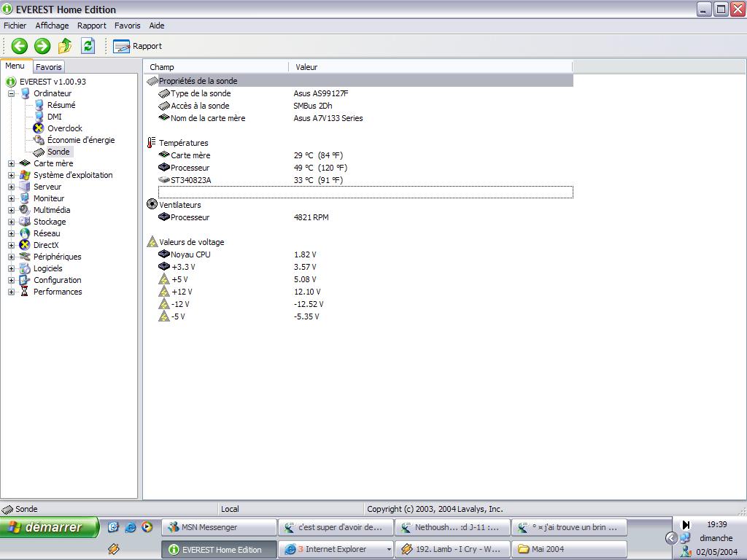Open the Mai 2004 folder taskbar button

[569, 549]
